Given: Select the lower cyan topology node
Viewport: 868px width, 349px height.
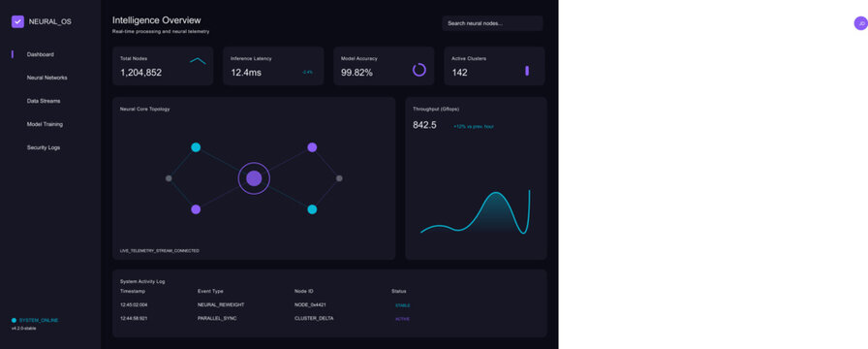Looking at the screenshot, I should click(x=312, y=209).
